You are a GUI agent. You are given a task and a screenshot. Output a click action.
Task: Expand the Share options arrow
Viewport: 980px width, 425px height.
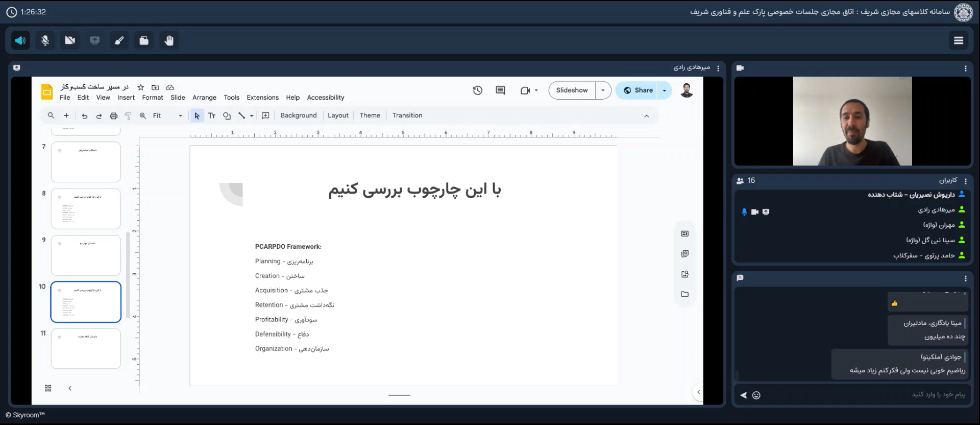(x=665, y=90)
